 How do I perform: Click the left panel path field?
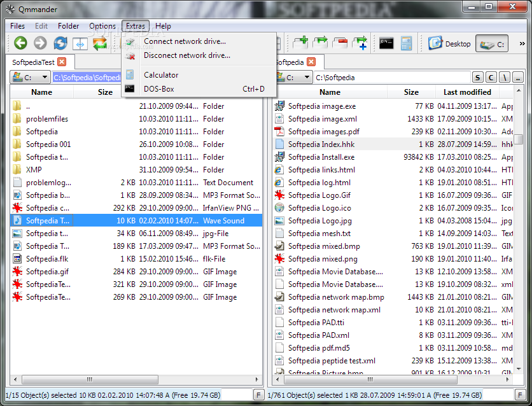pyautogui.click(x=87, y=78)
